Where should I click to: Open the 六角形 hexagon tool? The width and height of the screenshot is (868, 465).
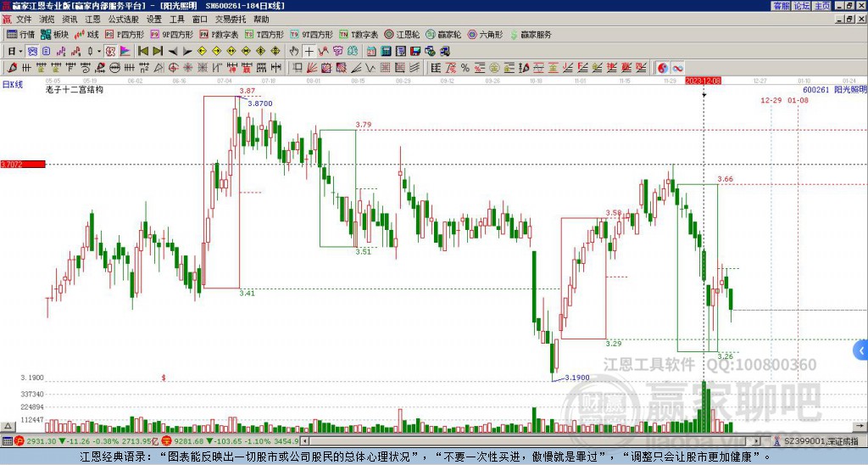[x=485, y=35]
